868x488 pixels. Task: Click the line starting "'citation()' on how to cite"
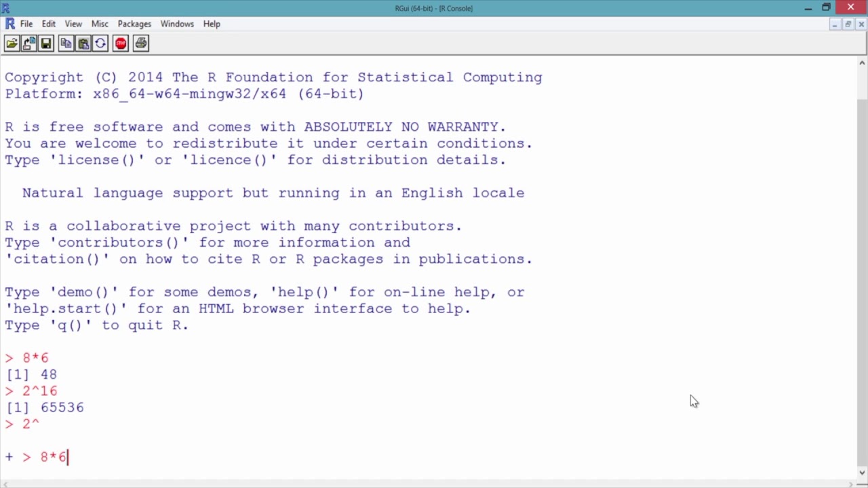(269, 259)
